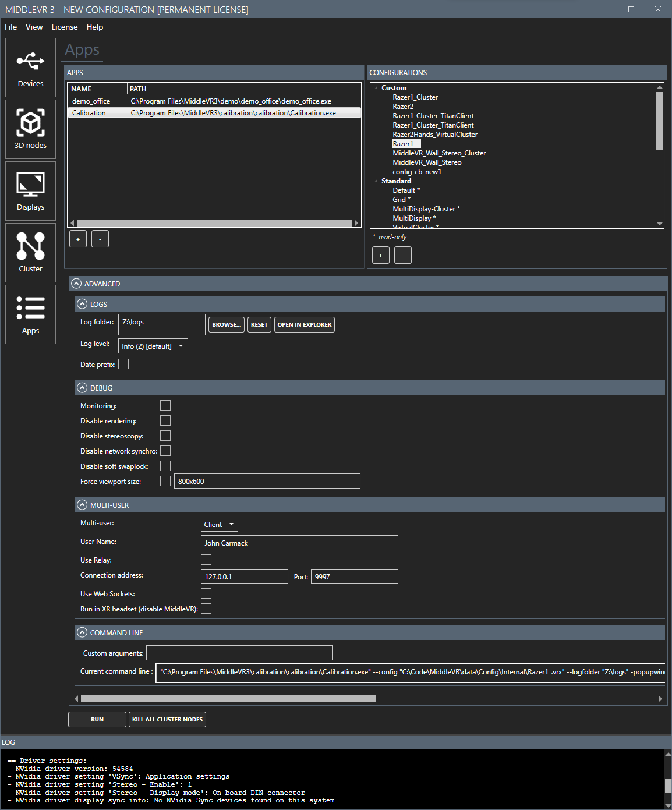Click the viewport size 800x600 field
The height and width of the screenshot is (810, 672).
pos(267,481)
